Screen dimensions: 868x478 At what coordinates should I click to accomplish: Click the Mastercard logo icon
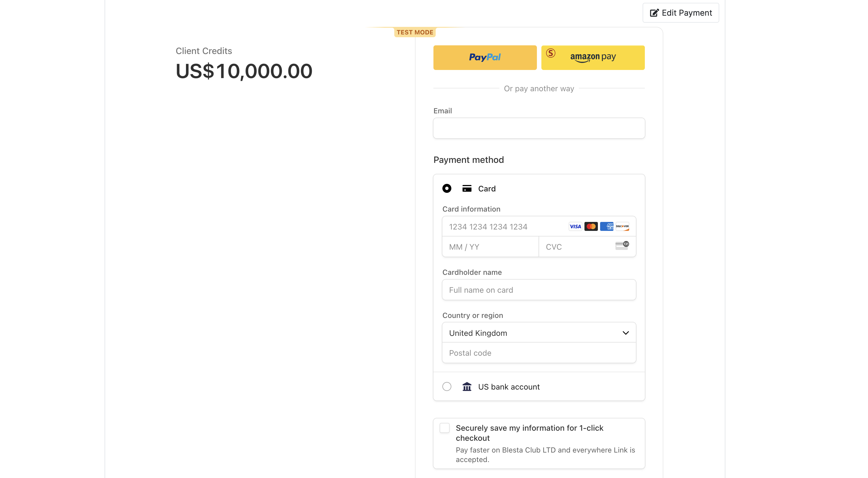[x=591, y=226]
